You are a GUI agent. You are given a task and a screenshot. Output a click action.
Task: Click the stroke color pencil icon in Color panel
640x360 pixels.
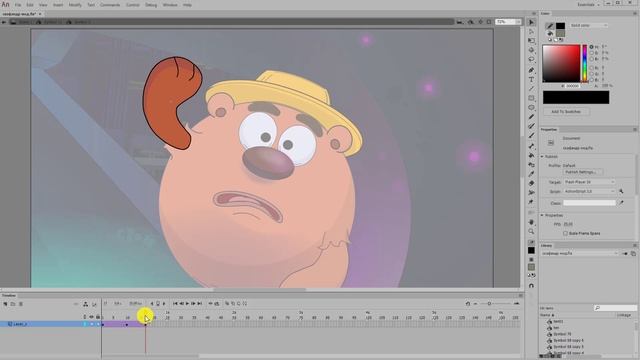point(550,26)
